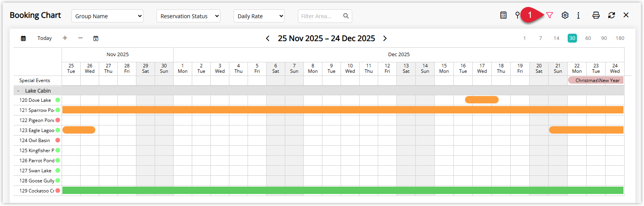The width and height of the screenshot is (644, 206).
Task: Set view to 30 days
Action: click(x=572, y=38)
